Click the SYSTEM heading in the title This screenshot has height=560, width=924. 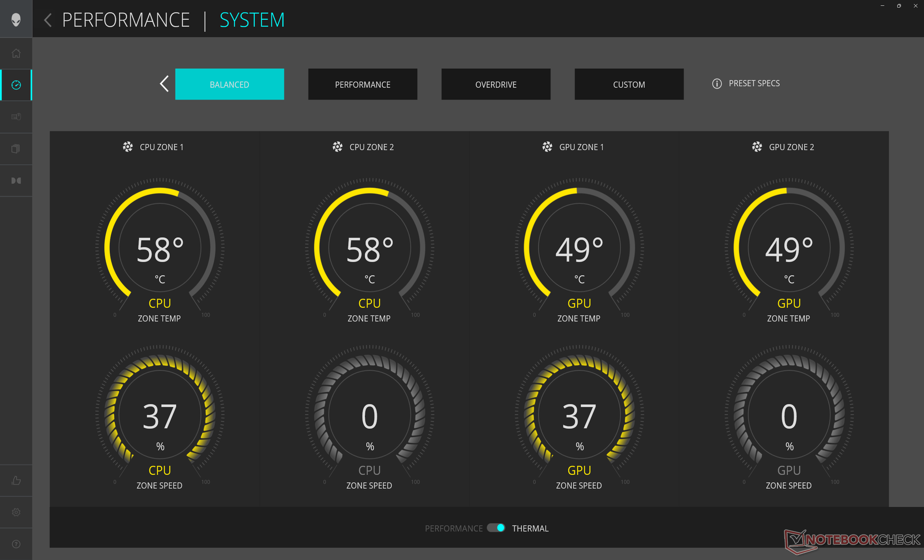pyautogui.click(x=252, y=20)
